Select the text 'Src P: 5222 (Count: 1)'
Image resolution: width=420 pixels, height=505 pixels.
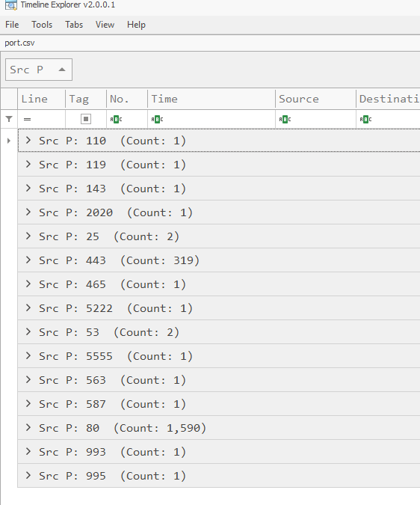(116, 308)
